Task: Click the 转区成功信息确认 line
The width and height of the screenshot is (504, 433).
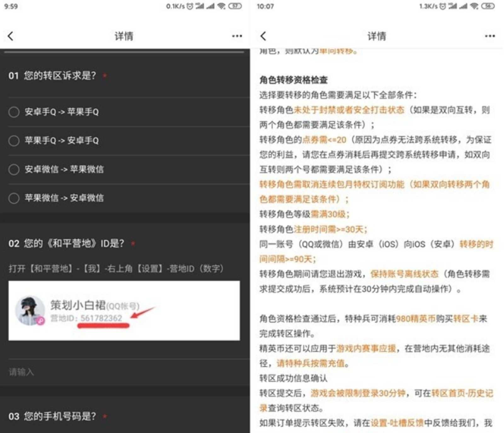Action: [x=294, y=378]
